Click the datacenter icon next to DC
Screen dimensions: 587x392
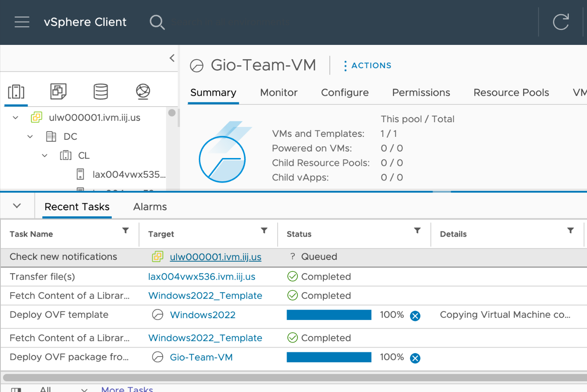(x=51, y=136)
